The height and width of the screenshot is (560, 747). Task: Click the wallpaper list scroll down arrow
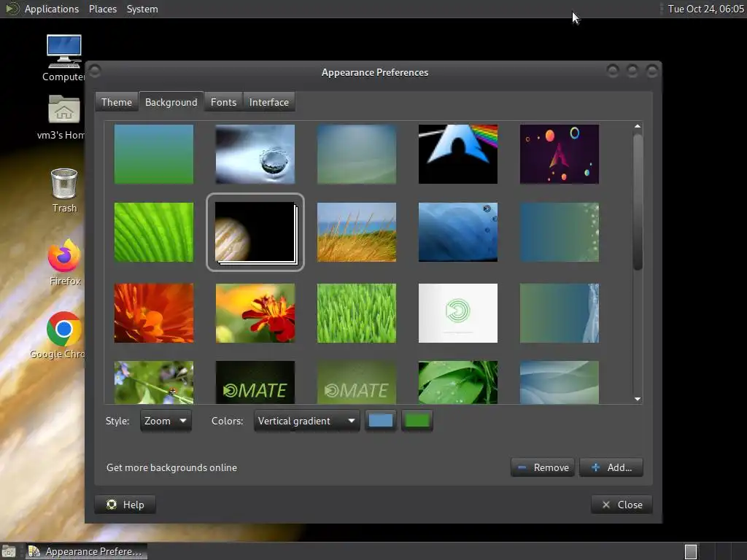[x=638, y=399]
